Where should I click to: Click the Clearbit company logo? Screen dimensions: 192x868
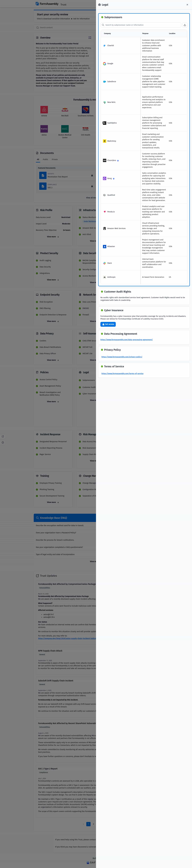tap(104, 45)
